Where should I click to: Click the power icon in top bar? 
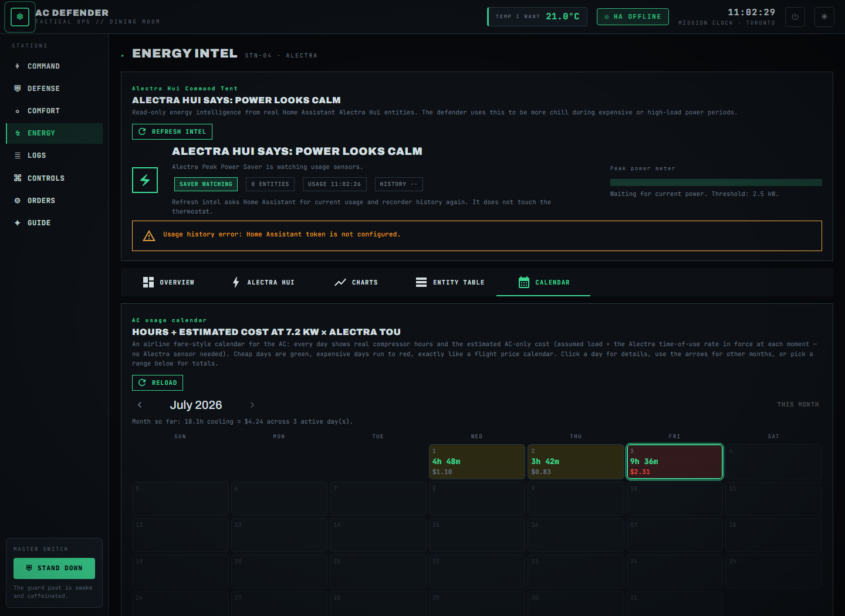[795, 17]
